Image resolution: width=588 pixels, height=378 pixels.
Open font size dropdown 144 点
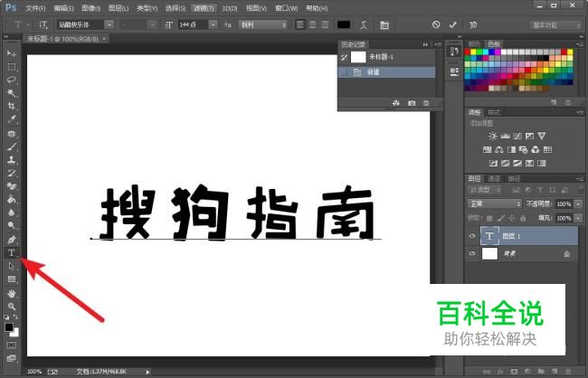[x=213, y=24]
